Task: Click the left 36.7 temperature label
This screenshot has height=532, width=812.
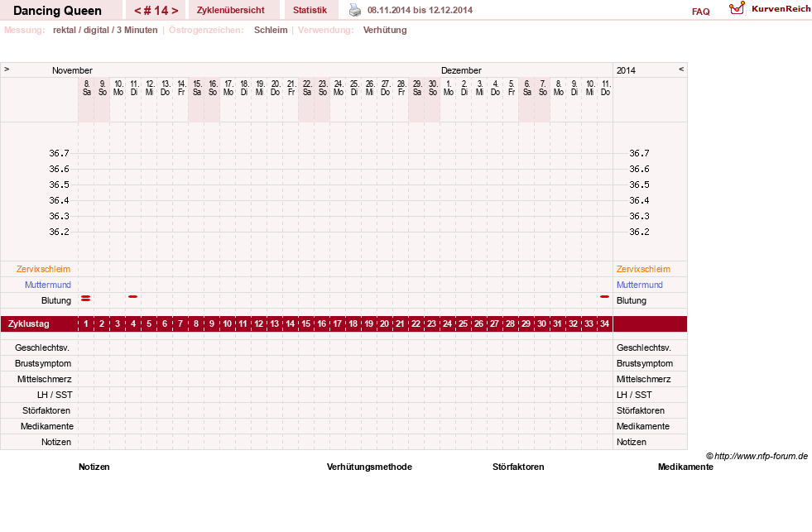Action: pyautogui.click(x=59, y=153)
